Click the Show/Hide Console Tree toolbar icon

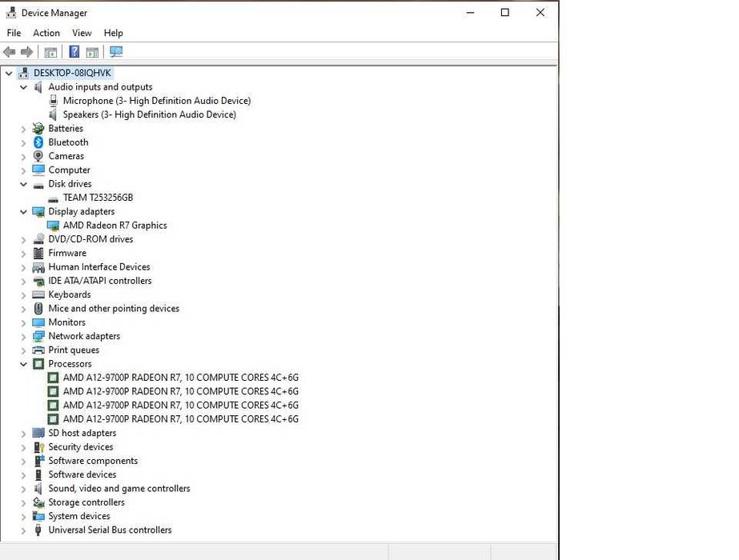tap(50, 52)
